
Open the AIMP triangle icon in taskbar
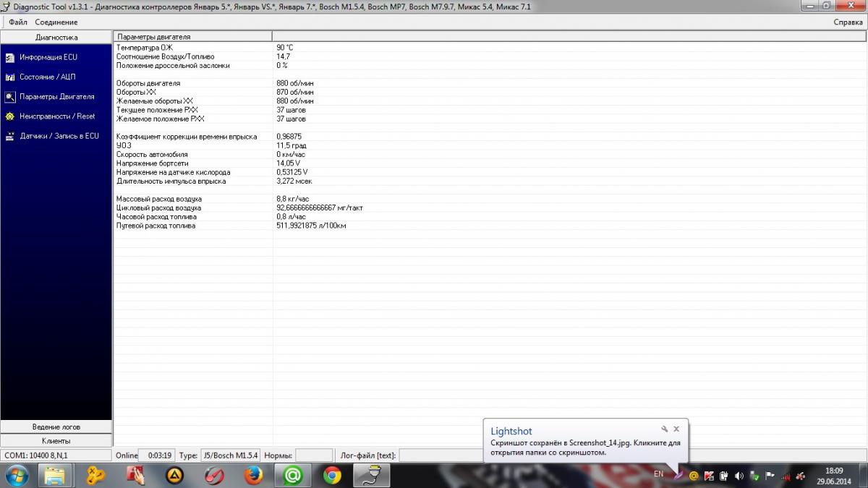[174, 475]
